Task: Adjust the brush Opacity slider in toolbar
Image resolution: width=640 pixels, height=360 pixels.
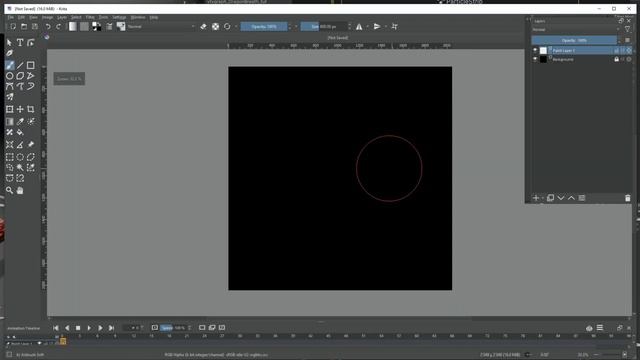Action: click(264, 27)
